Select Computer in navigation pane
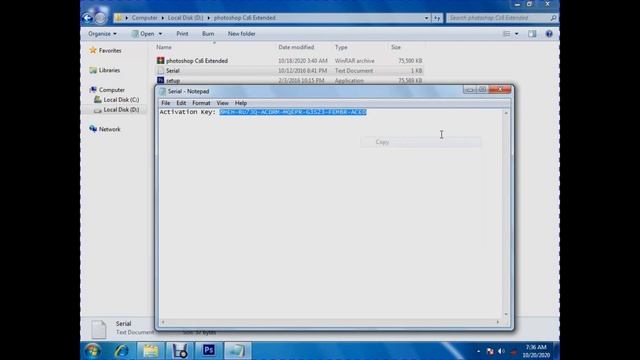Viewport: 640px width, 360px height. [111, 90]
